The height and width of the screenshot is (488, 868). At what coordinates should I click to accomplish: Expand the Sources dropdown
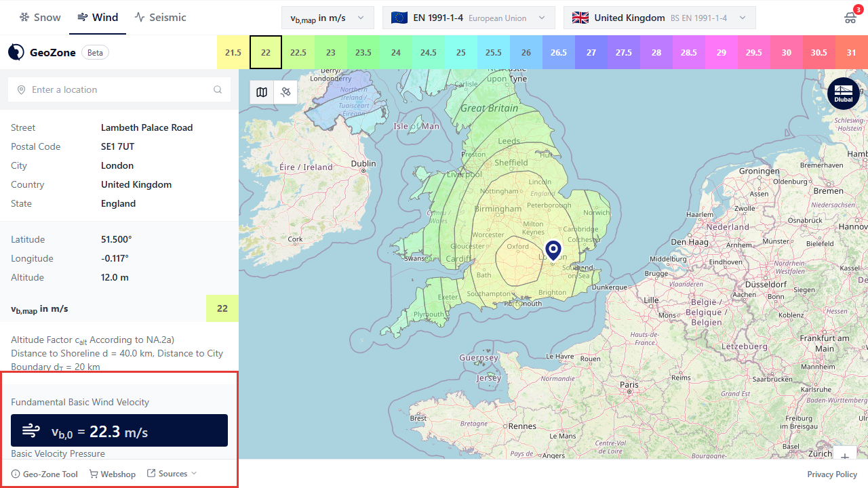click(x=172, y=474)
